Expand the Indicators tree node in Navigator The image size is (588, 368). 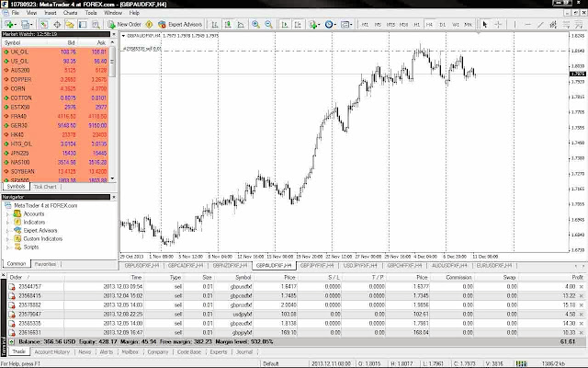tap(7, 223)
